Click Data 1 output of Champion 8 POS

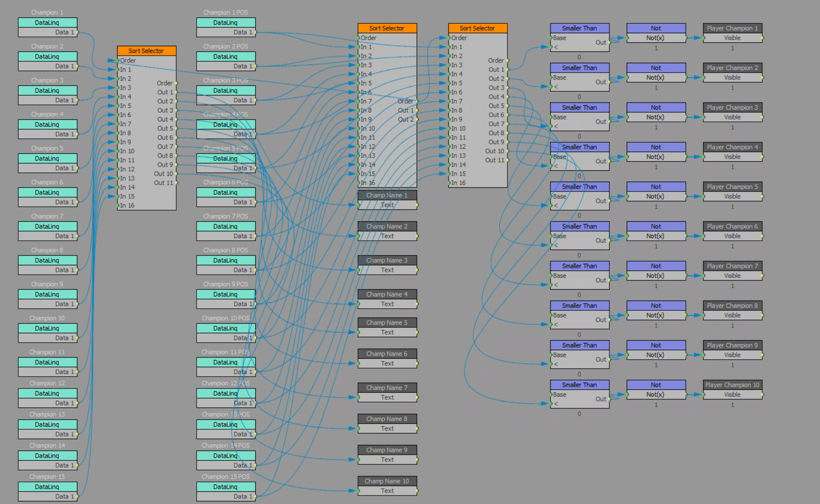pos(242,270)
